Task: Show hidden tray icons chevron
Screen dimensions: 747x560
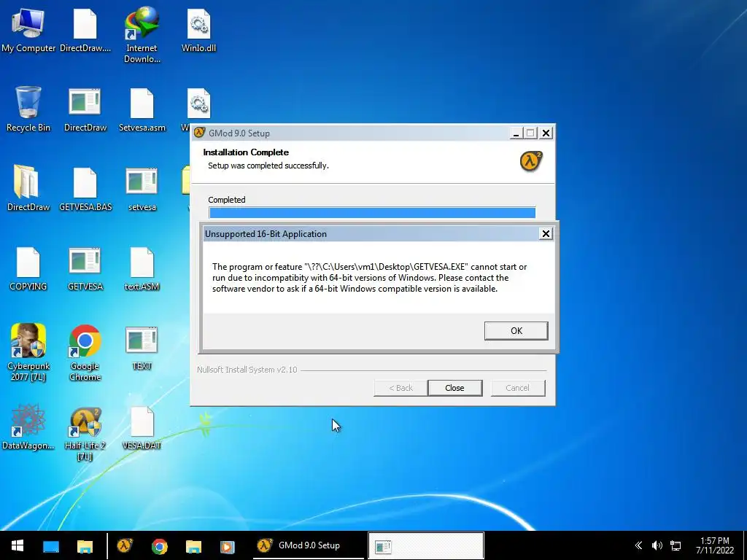Action: (638, 545)
